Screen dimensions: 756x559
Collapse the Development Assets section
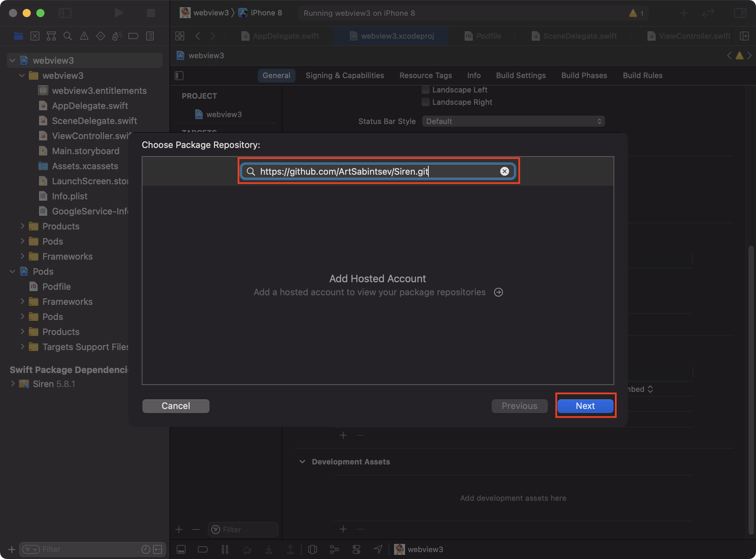[x=302, y=462]
